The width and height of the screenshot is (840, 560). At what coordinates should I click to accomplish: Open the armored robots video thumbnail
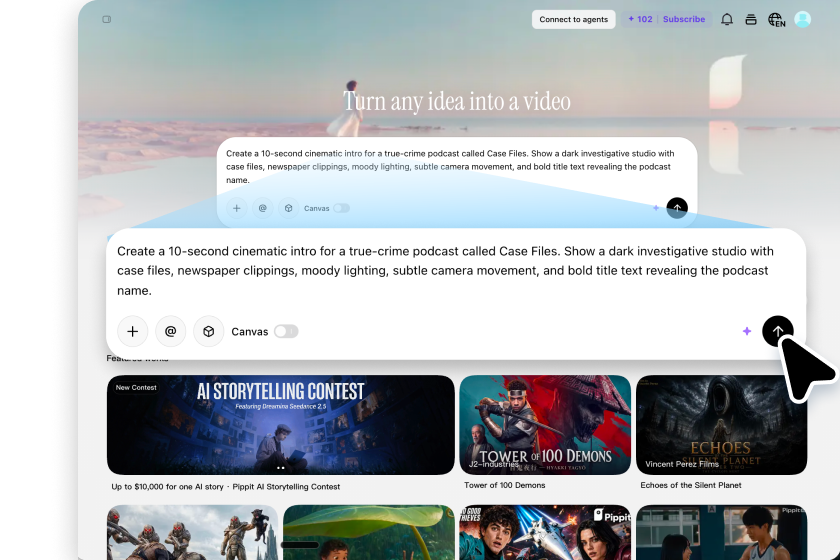click(x=192, y=532)
